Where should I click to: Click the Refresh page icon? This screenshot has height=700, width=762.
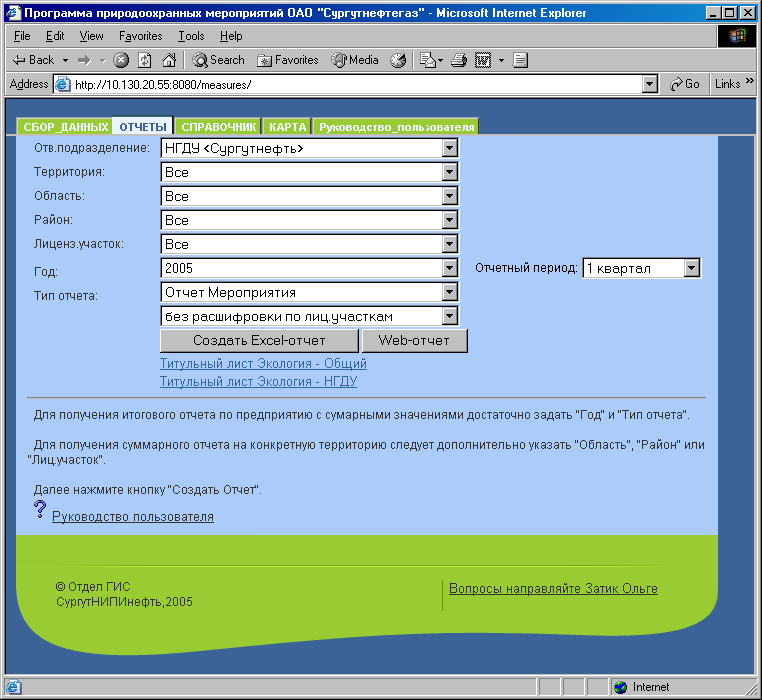point(145,60)
